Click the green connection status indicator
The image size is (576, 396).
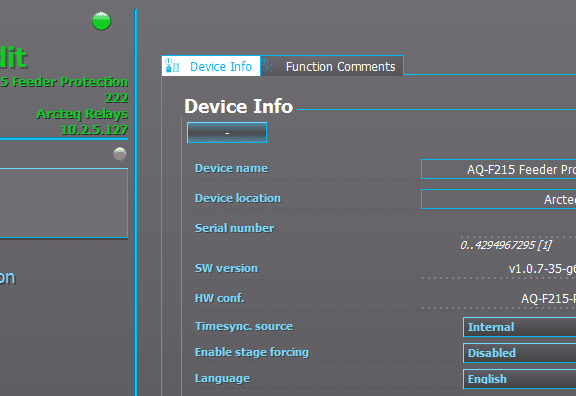pyautogui.click(x=101, y=21)
